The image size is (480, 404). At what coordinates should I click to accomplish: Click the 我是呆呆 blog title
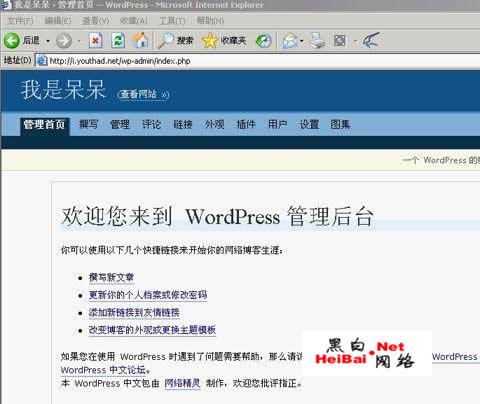click(x=63, y=90)
